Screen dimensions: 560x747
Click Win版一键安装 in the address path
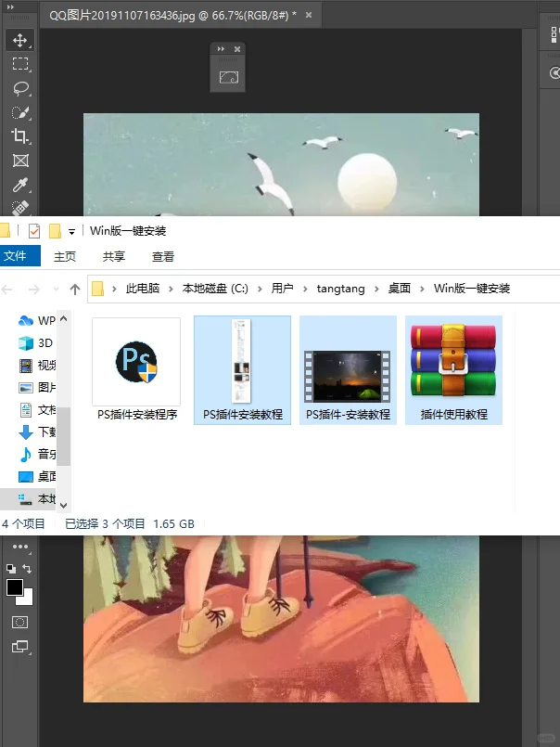471,289
